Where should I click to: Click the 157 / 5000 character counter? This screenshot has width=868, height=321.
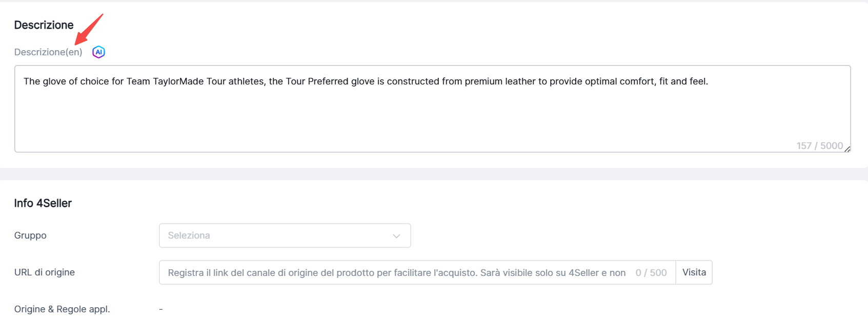(x=819, y=146)
